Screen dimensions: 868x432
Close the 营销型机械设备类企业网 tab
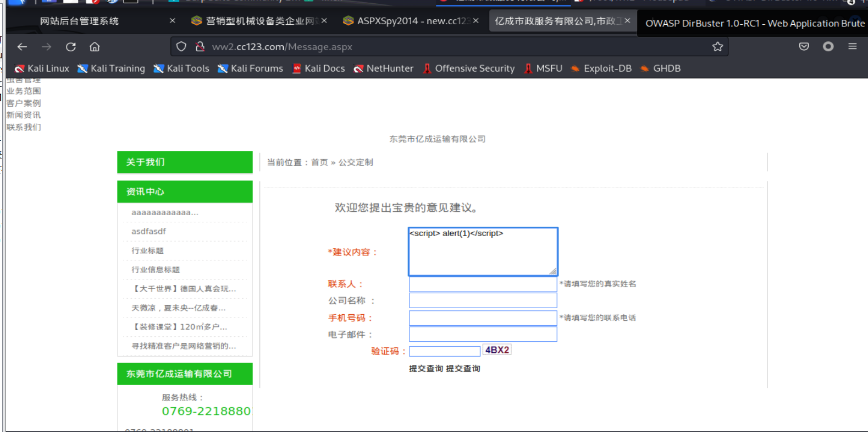click(324, 21)
